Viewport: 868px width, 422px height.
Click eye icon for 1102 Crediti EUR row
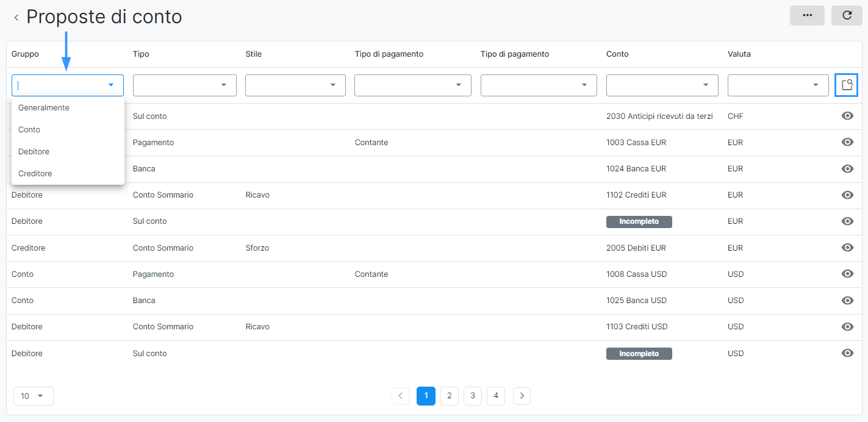(x=847, y=195)
